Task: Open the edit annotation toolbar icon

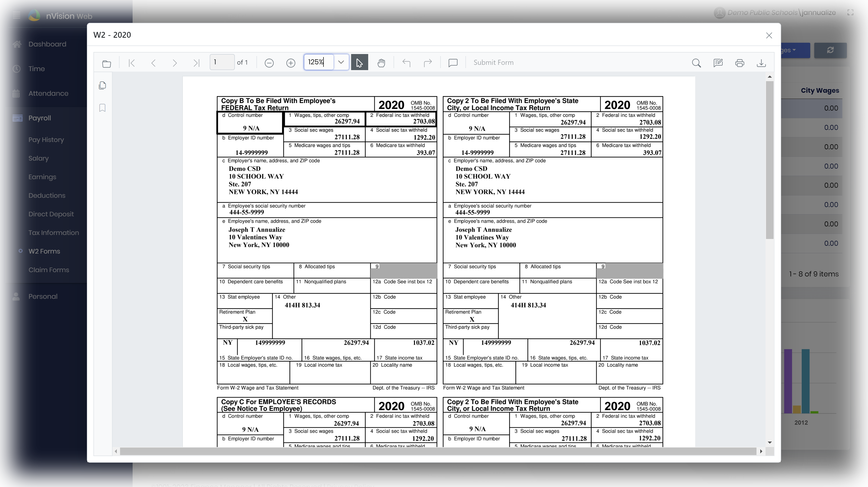Action: pos(718,63)
